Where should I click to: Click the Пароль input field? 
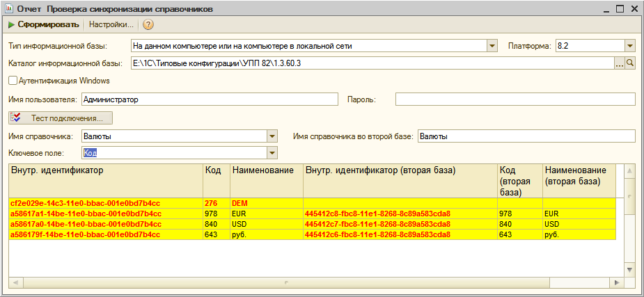pos(515,99)
